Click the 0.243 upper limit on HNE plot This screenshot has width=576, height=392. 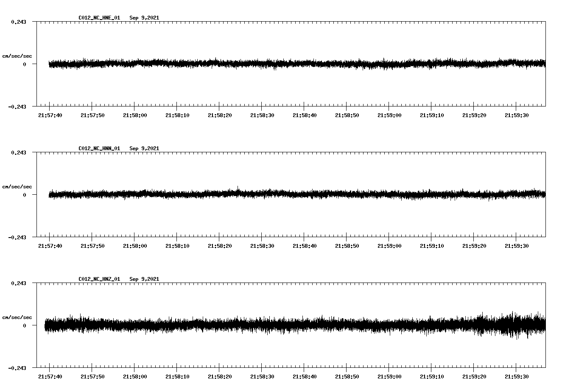[18, 22]
